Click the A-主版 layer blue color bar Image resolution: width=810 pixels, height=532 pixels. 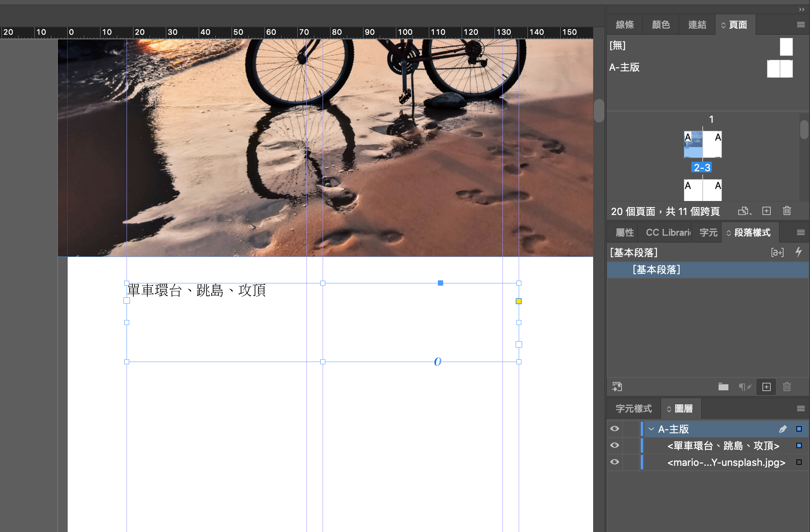pos(642,429)
